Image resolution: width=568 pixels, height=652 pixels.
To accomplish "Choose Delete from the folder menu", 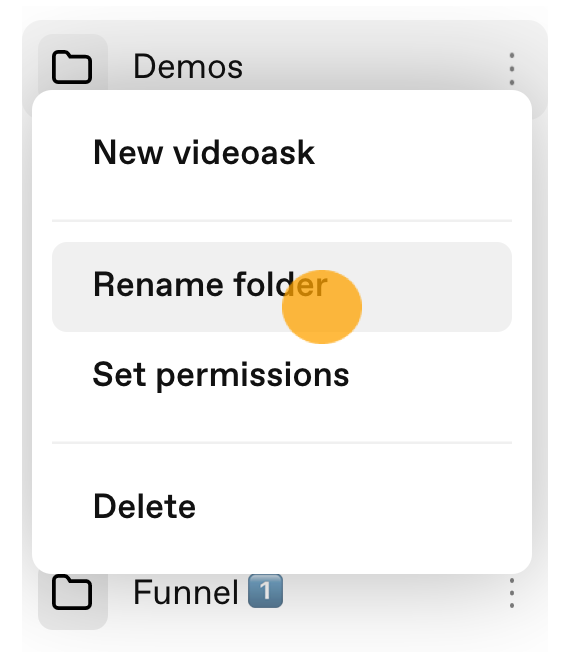I will 144,507.
